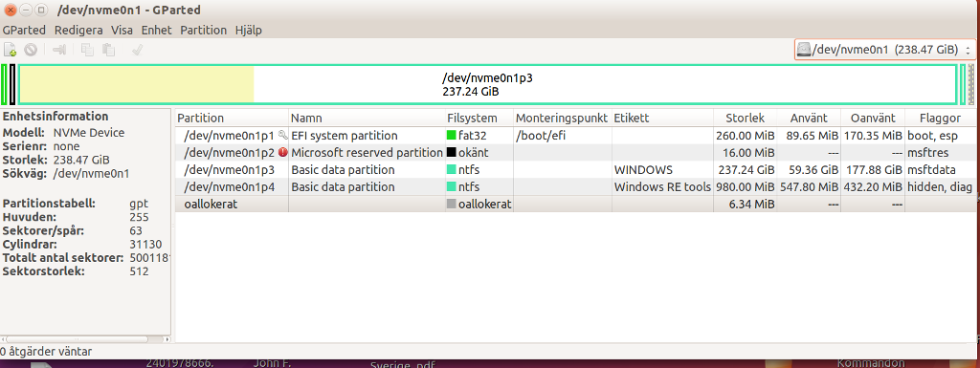Select the /dev/nvme0n1p4 partition row
The image size is (980, 368).
click(575, 186)
